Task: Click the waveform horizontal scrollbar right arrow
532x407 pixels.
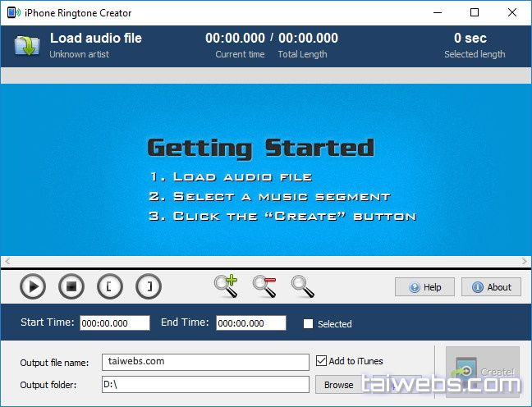Action: click(x=525, y=261)
